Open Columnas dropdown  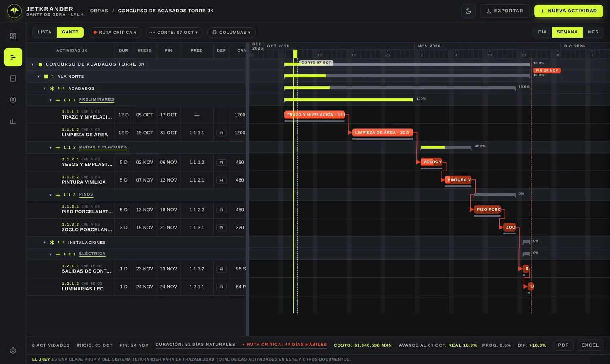[231, 33]
